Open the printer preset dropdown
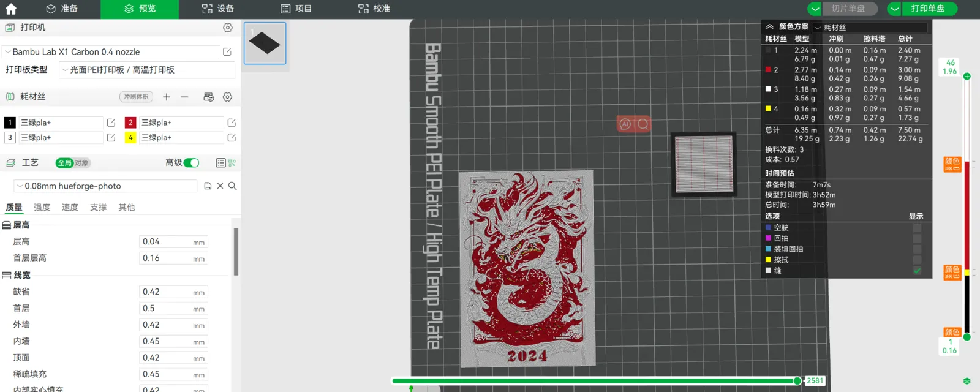980x392 pixels. (111, 52)
